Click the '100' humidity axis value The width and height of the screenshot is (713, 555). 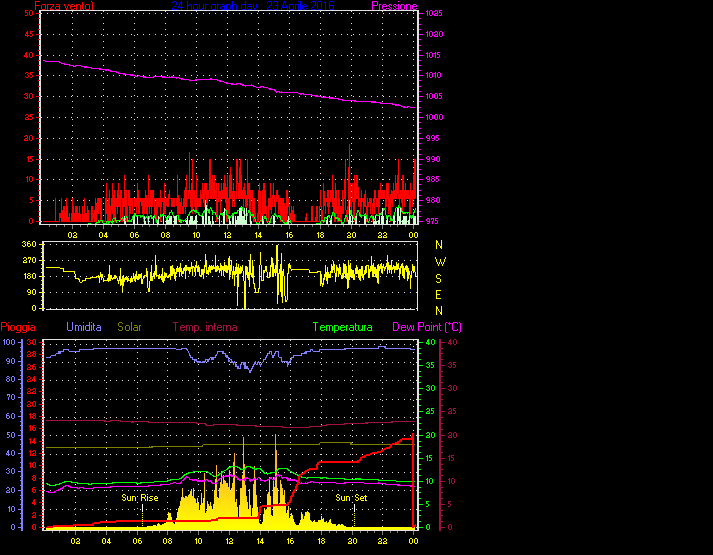(x=9, y=342)
